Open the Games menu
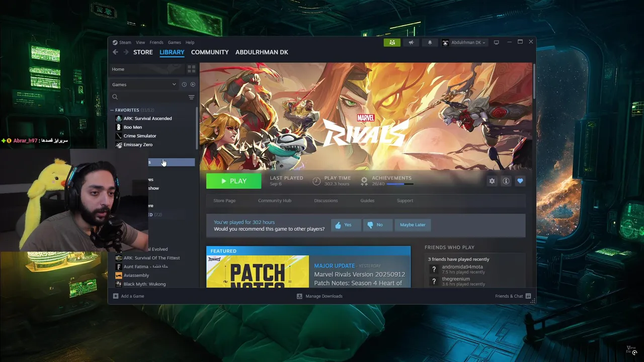644x362 pixels. [175, 42]
